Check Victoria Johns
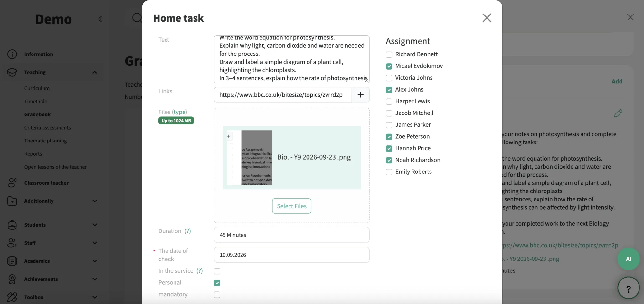 click(389, 78)
